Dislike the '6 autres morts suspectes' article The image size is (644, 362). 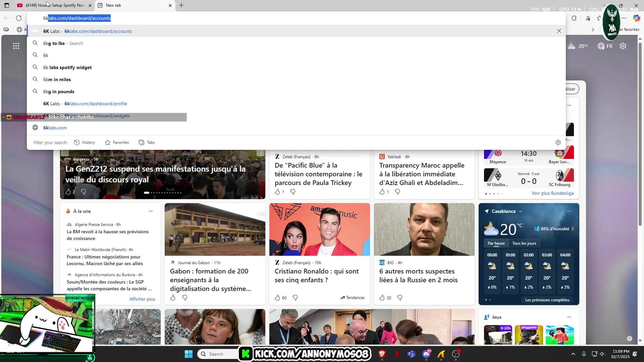[399, 298]
